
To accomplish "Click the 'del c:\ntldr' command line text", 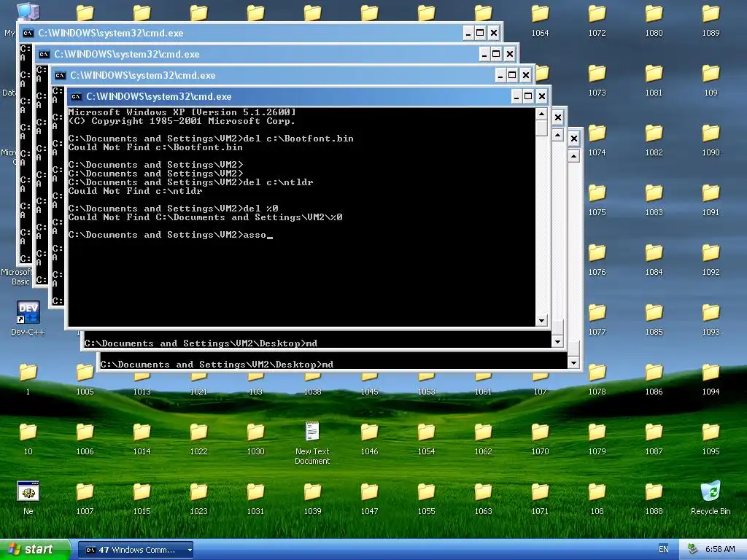I will (x=278, y=182).
